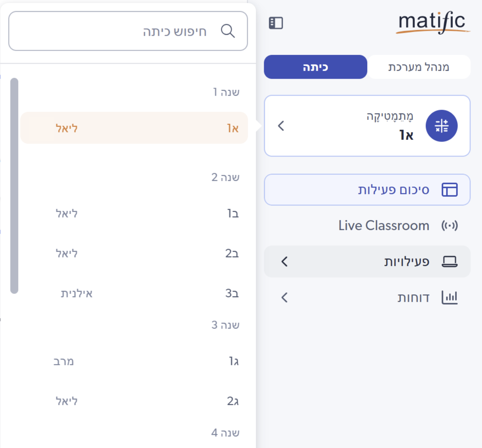Image resolution: width=482 pixels, height=448 pixels.
Task: Click the sidebar collapse panel icon
Action: [x=276, y=23]
